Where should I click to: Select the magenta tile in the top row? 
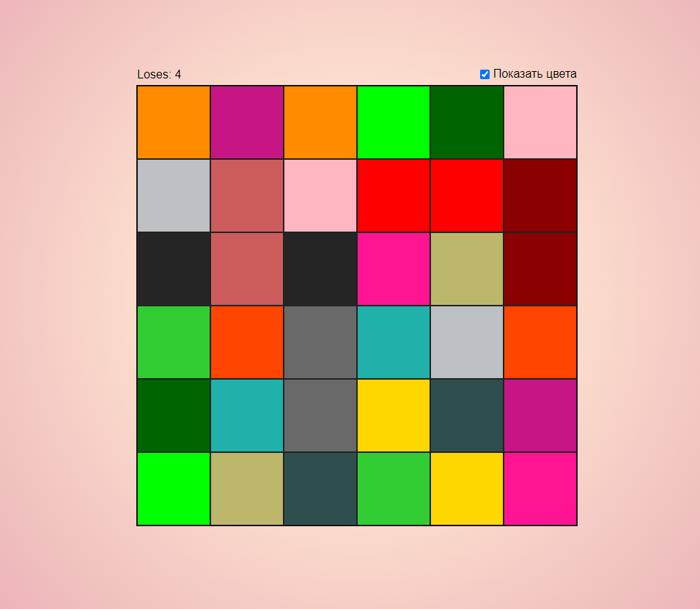point(246,122)
